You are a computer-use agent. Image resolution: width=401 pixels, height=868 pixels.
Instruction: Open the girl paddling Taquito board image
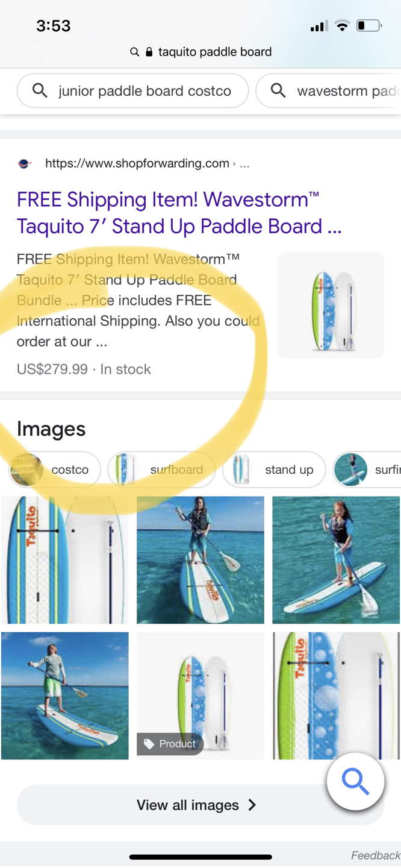coord(200,560)
